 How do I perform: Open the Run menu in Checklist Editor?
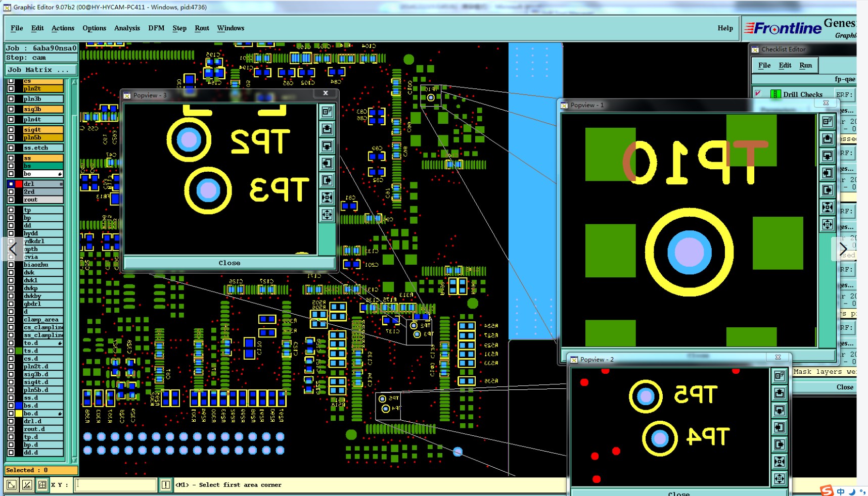(x=805, y=66)
